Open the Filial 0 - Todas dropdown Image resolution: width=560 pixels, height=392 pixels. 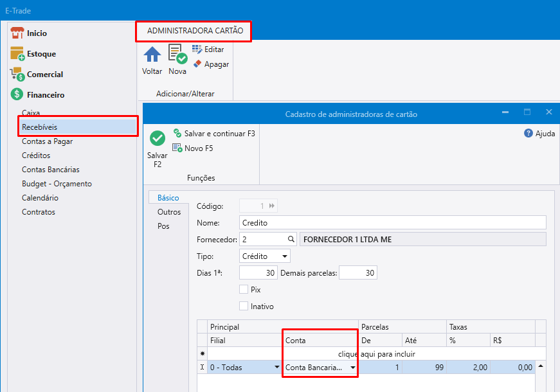[x=276, y=368]
